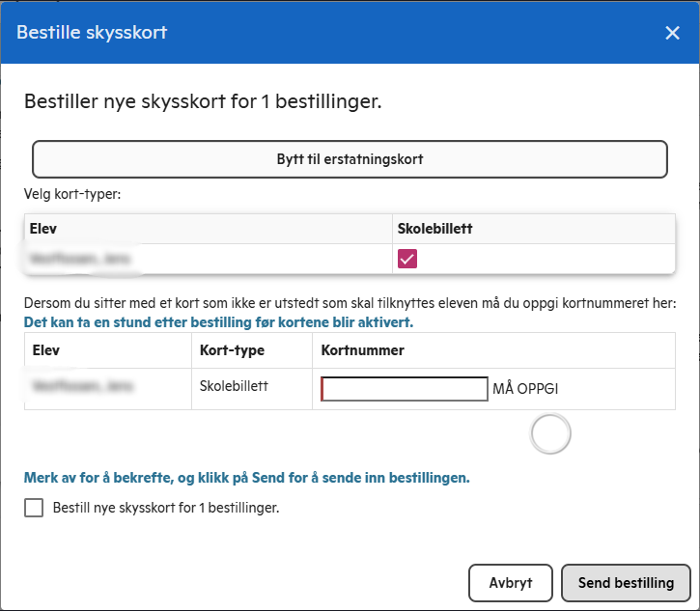Click Avbryt to cancel the order
This screenshot has height=611, width=700.
[x=510, y=583]
